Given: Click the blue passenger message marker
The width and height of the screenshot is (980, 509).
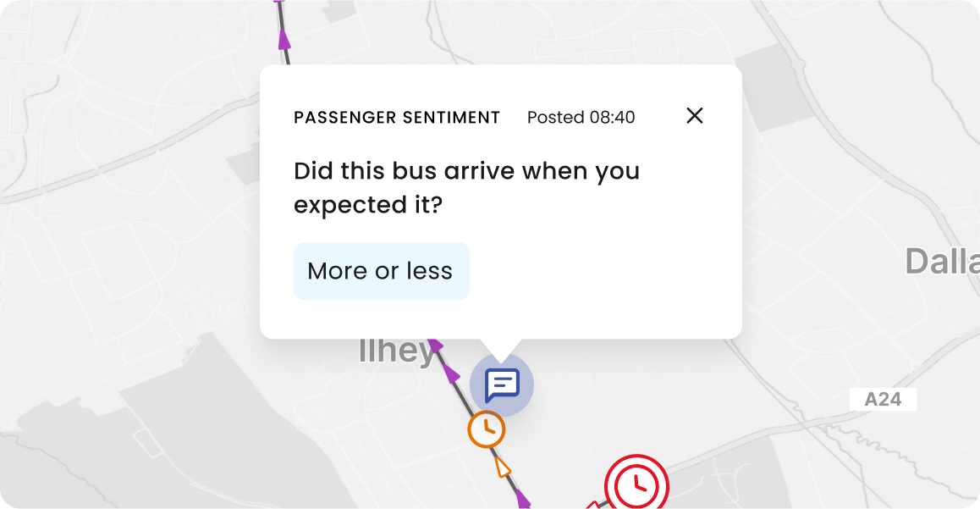Looking at the screenshot, I should 502,385.
